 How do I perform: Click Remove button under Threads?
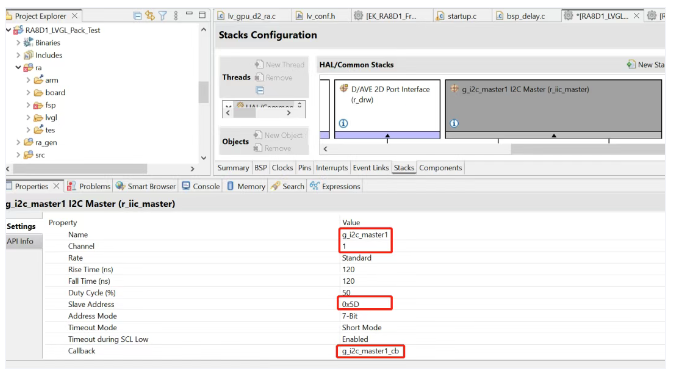pyautogui.click(x=273, y=77)
